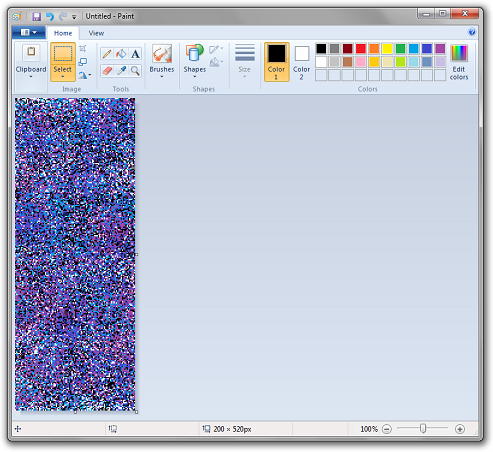Undo with the blue arrow icon
The image size is (493, 452).
tap(50, 16)
